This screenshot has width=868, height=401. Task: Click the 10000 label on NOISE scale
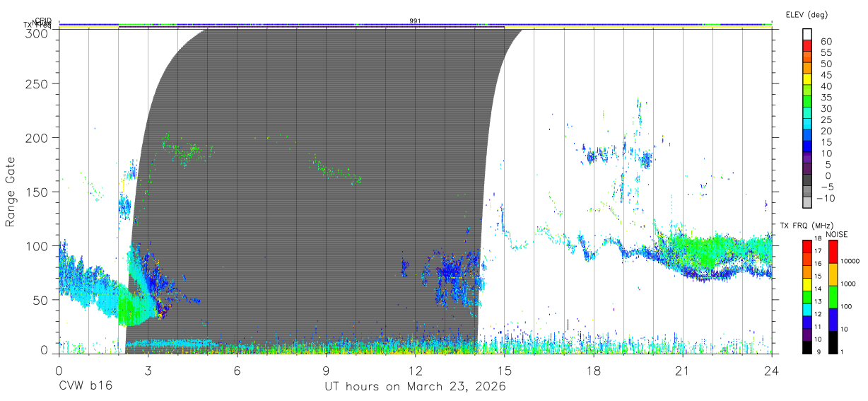850,261
